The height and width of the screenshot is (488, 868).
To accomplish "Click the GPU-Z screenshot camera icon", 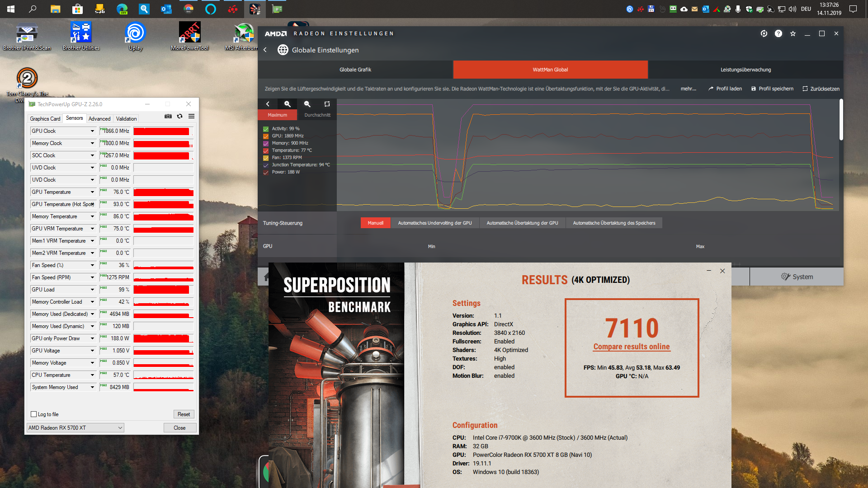I will (x=168, y=116).
